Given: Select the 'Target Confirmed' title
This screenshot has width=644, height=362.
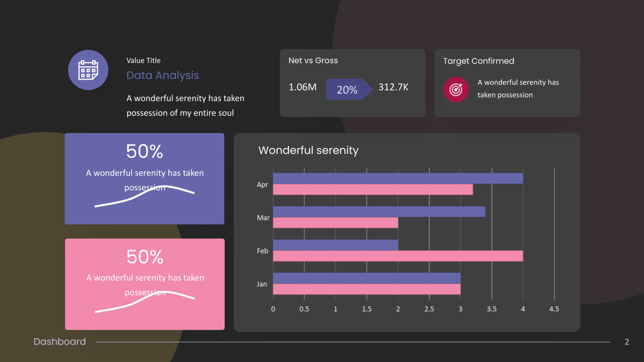Looking at the screenshot, I should pyautogui.click(x=479, y=61).
